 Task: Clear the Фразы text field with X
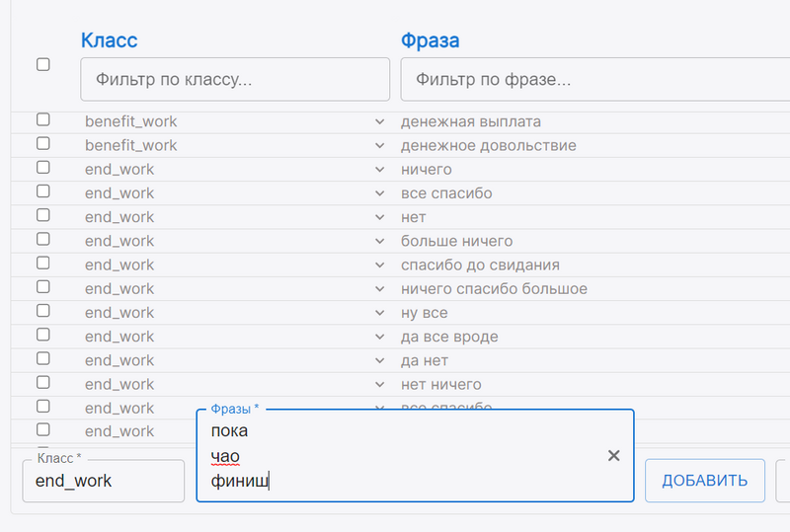coord(613,455)
